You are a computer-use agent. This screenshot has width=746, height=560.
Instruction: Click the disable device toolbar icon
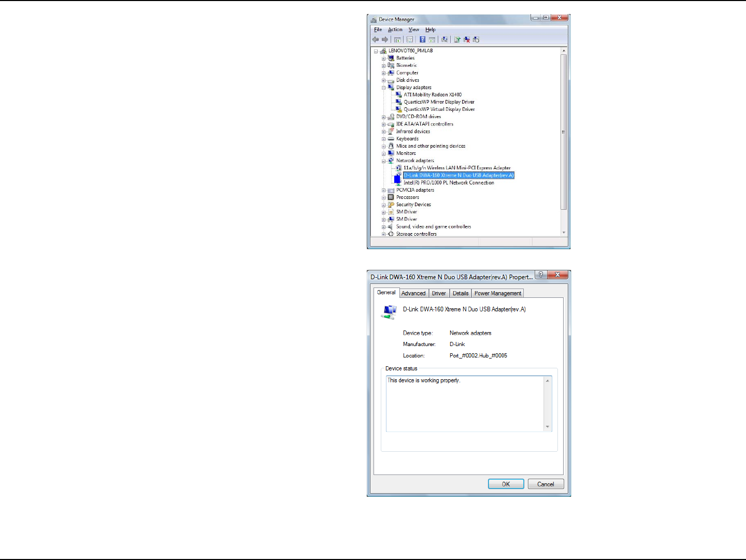click(x=476, y=39)
